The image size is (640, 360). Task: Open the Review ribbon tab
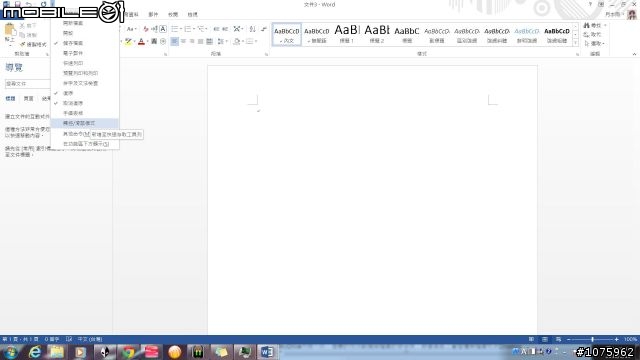click(x=173, y=14)
